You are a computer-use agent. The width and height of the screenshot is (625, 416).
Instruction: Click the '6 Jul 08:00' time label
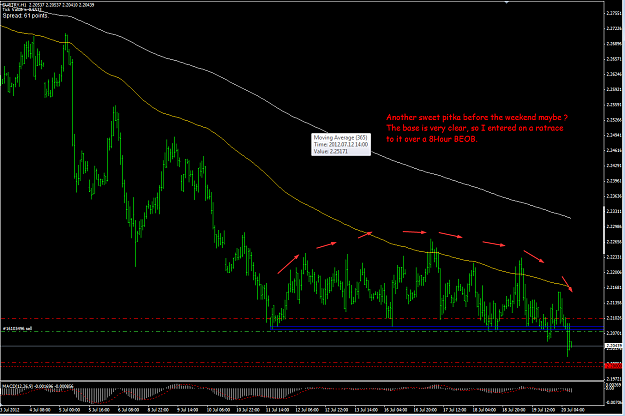coord(128,410)
